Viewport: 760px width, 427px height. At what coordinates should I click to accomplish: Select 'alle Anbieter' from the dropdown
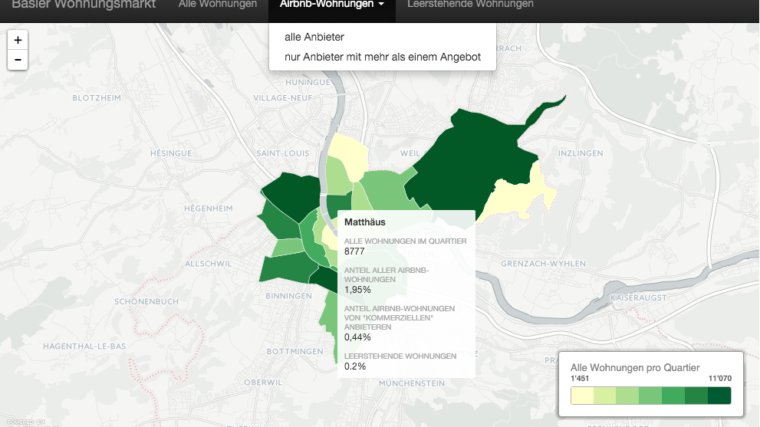314,37
